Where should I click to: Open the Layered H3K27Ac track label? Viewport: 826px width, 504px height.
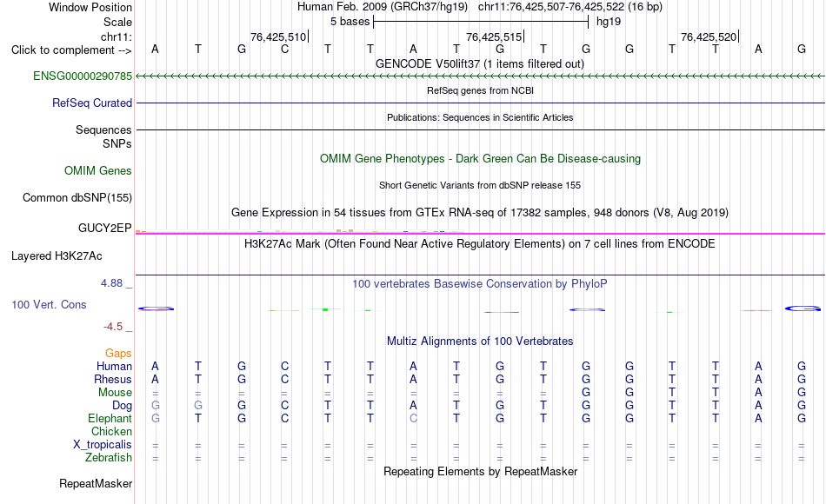[57, 256]
